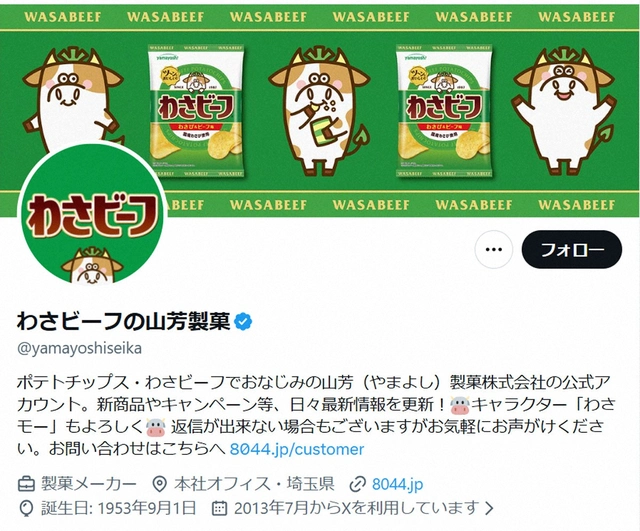Click the cow emoji after 更新！

coord(460,405)
